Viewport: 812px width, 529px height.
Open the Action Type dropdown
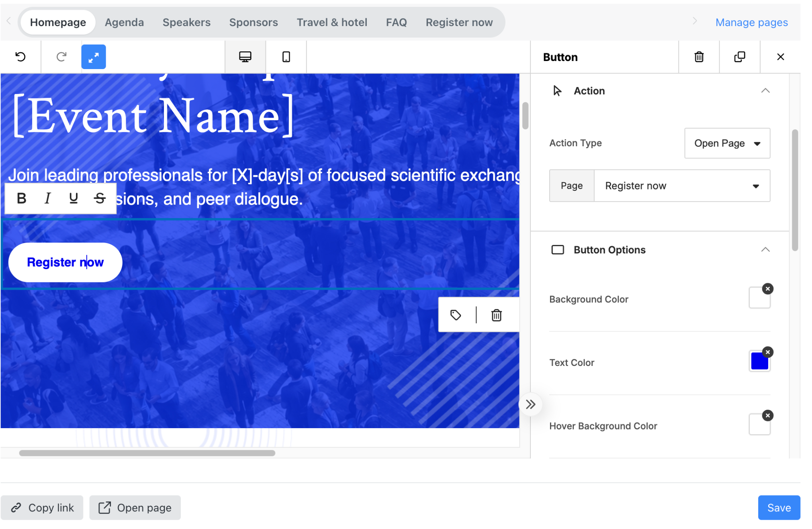coord(727,143)
